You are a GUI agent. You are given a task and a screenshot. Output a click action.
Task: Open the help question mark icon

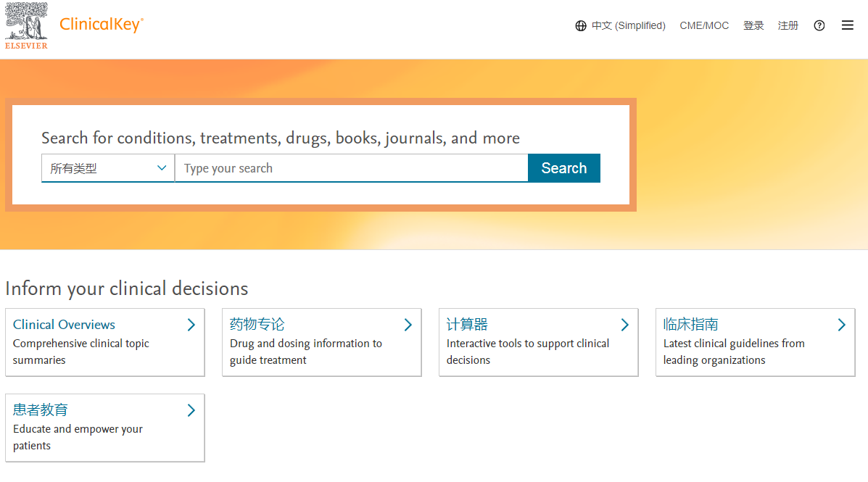[819, 25]
